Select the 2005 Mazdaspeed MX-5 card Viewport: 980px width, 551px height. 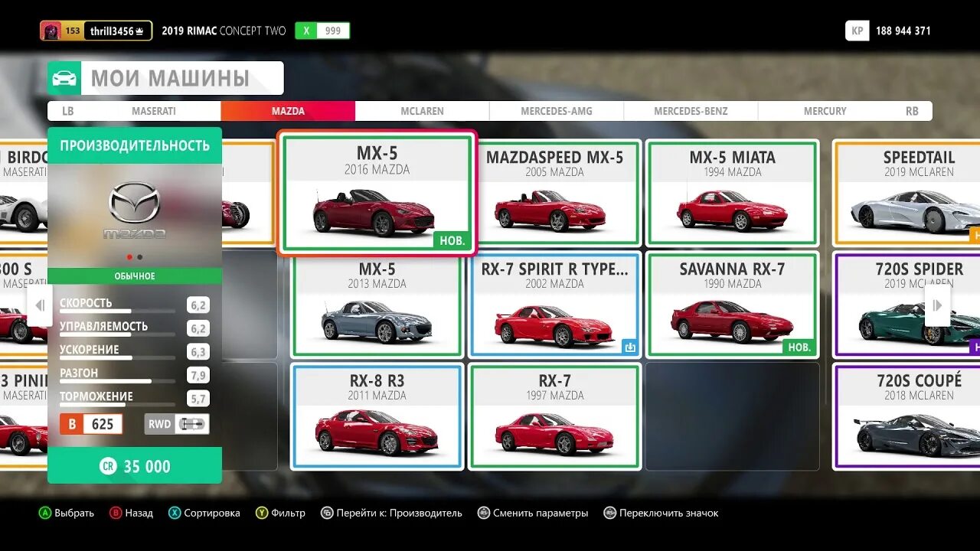(x=555, y=193)
